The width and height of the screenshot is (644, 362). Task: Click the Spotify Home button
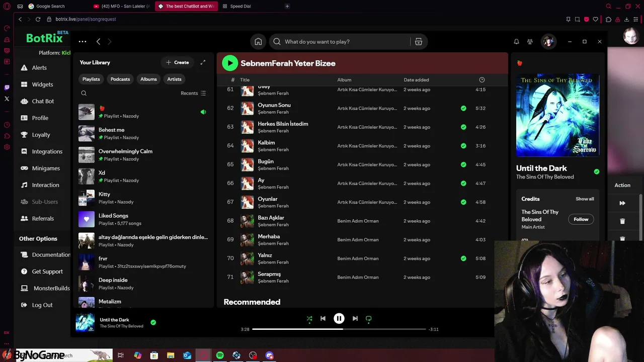(x=258, y=42)
